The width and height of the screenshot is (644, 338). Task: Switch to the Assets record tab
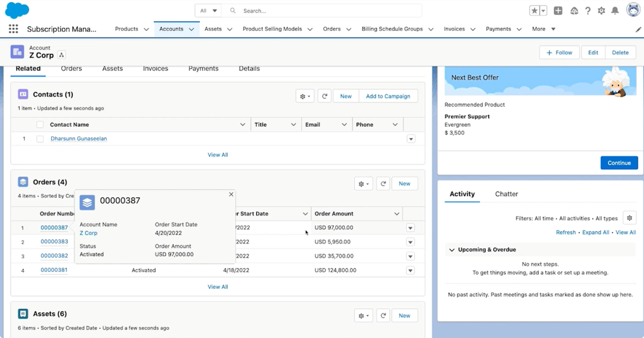[113, 69]
